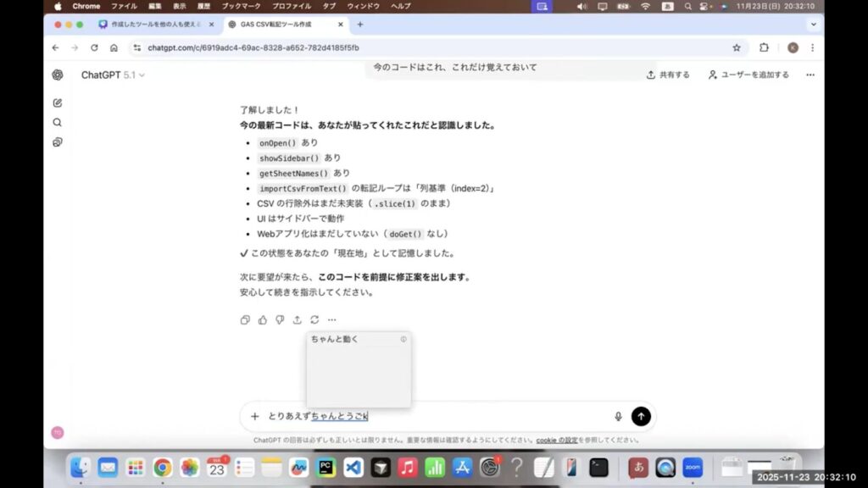The height and width of the screenshot is (488, 868).
Task: Copy the ChatGPT response
Action: [245, 319]
